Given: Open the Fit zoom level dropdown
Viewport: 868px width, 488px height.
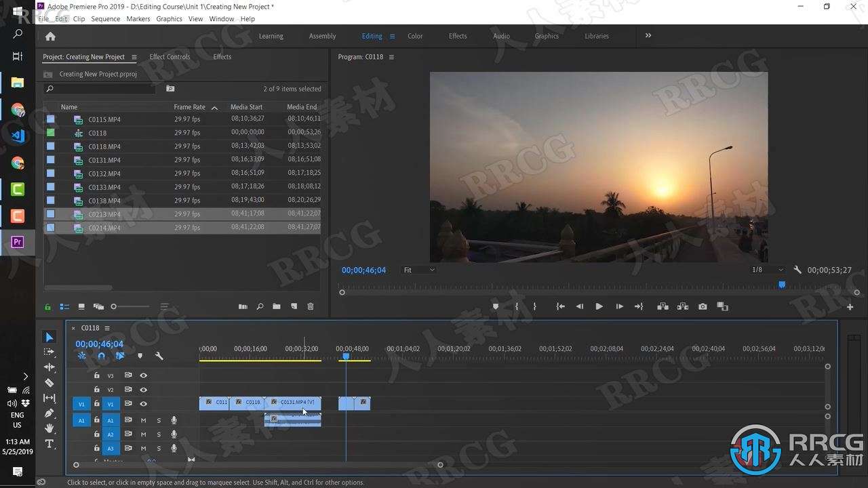Looking at the screenshot, I should point(419,270).
